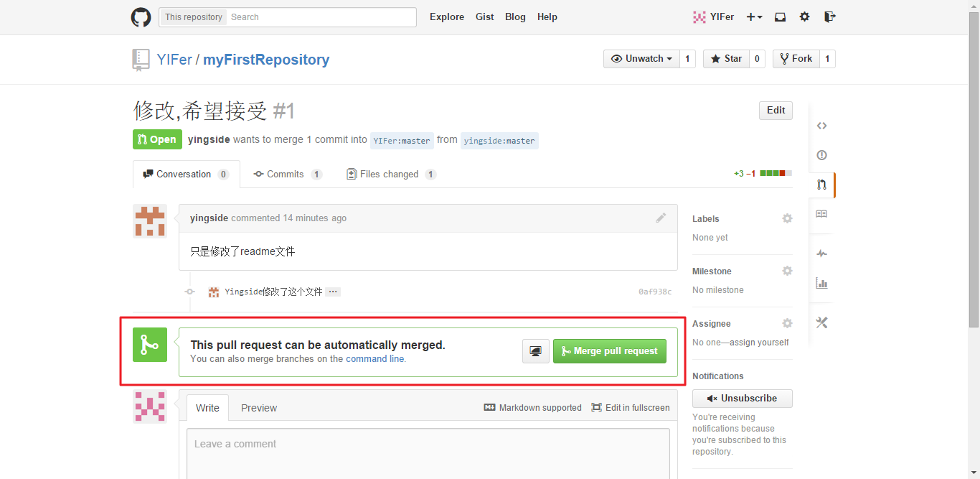Switch to Conversation tab
Image resolution: width=980 pixels, height=479 pixels.
pyautogui.click(x=187, y=174)
